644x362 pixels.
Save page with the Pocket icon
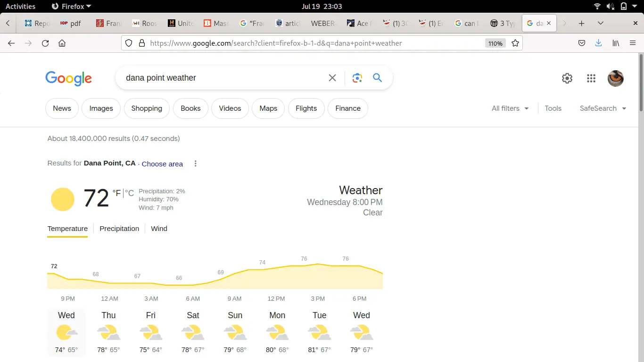pos(581,43)
